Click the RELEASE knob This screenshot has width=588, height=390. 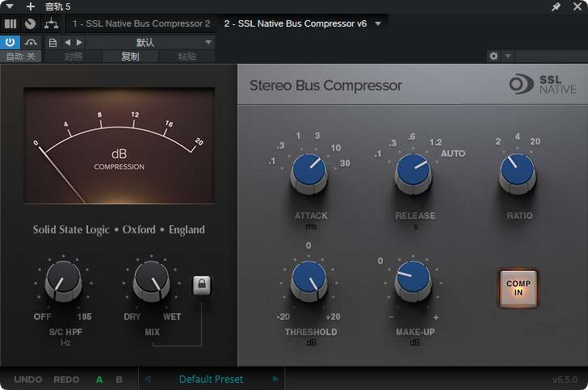coord(414,174)
